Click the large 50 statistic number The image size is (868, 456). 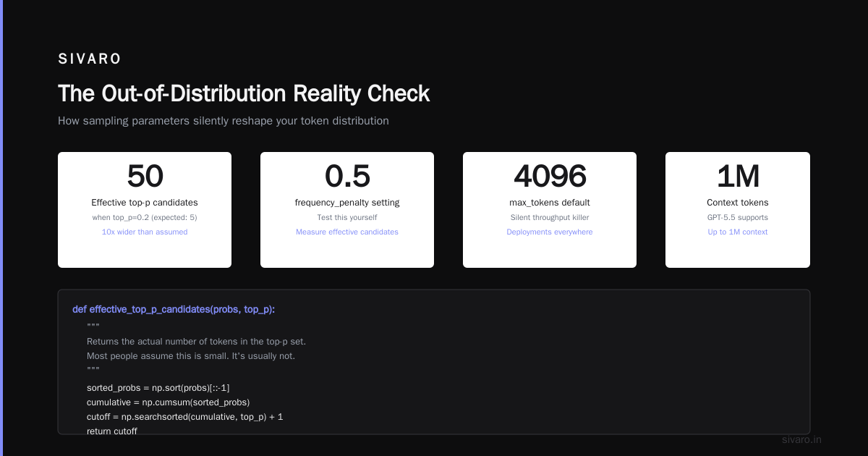[145, 177]
